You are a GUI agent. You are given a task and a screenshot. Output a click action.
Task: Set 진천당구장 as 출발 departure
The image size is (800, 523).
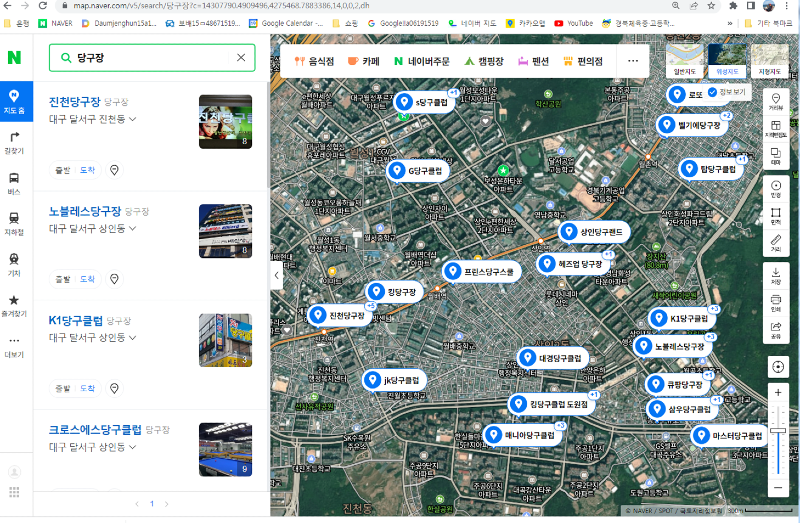coord(63,170)
